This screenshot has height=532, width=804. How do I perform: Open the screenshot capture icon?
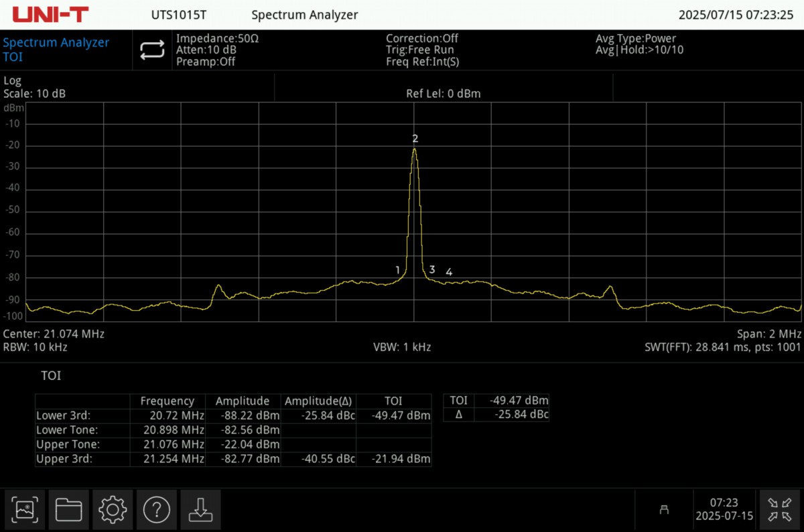pyautogui.click(x=27, y=510)
